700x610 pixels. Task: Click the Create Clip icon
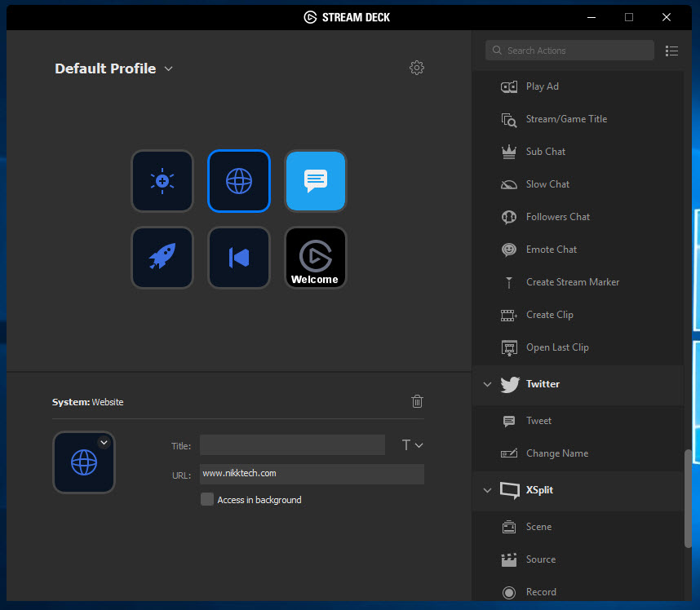[x=509, y=315]
